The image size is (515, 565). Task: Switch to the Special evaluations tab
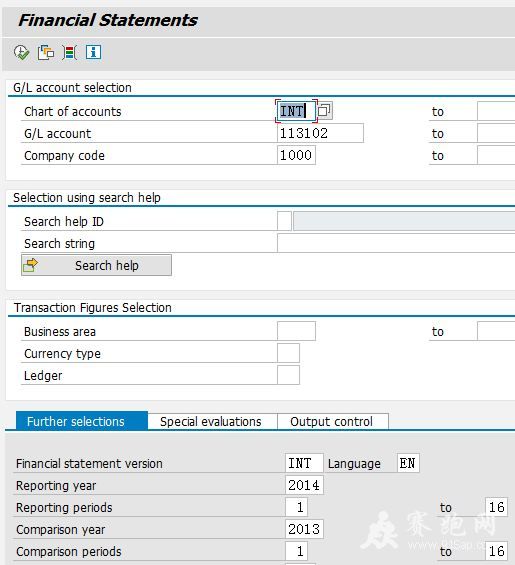(x=210, y=422)
